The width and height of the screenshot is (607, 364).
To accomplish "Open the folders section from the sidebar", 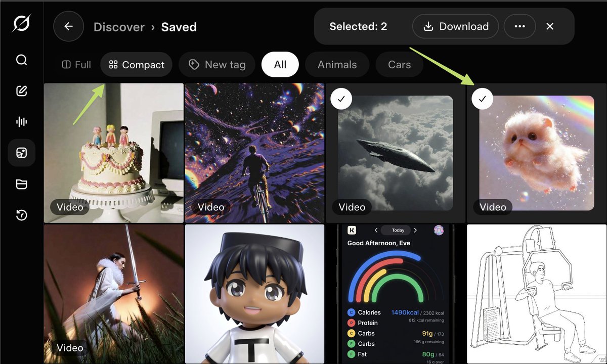I will click(21, 184).
